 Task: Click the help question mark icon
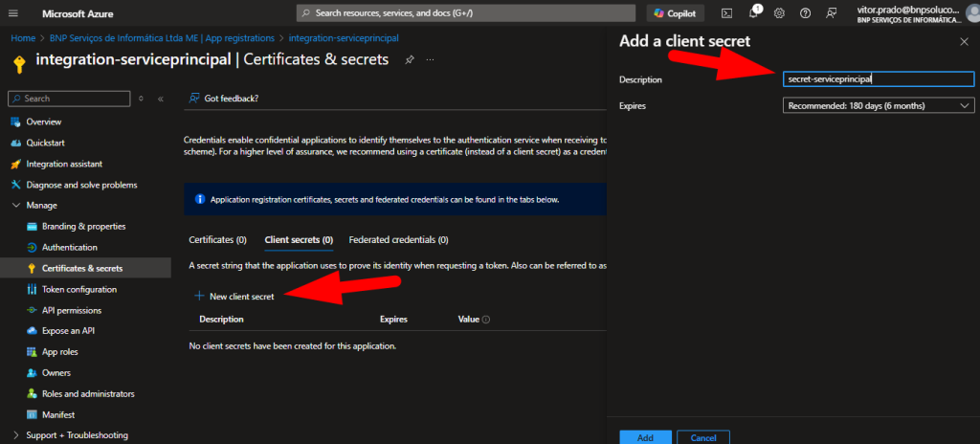[805, 13]
